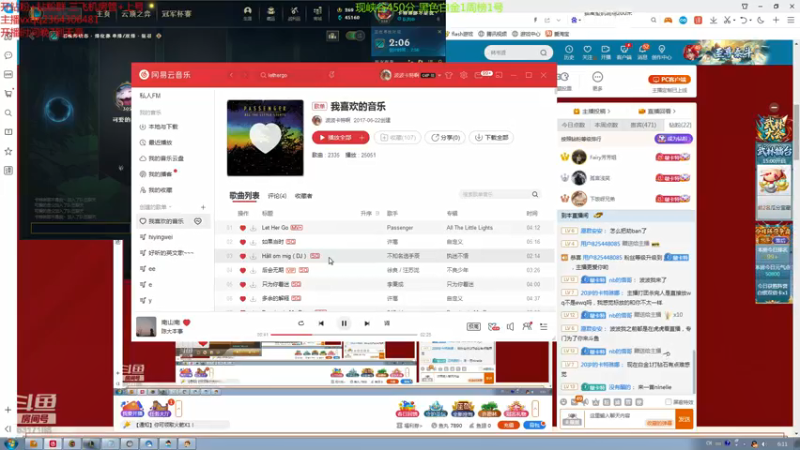Click the listen-to-identify icon in NetEase header

[332, 75]
